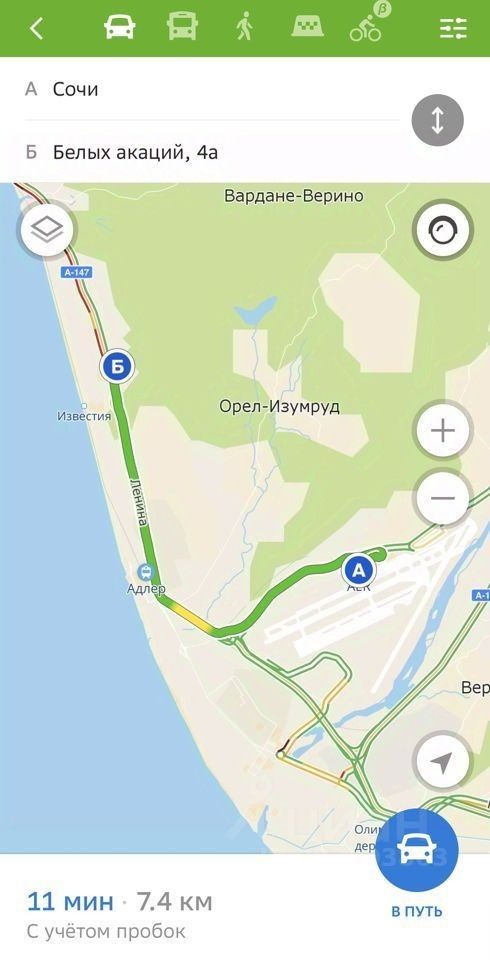Image resolution: width=490 pixels, height=960 pixels.
Task: Zoom out with the minus button
Action: [443, 497]
